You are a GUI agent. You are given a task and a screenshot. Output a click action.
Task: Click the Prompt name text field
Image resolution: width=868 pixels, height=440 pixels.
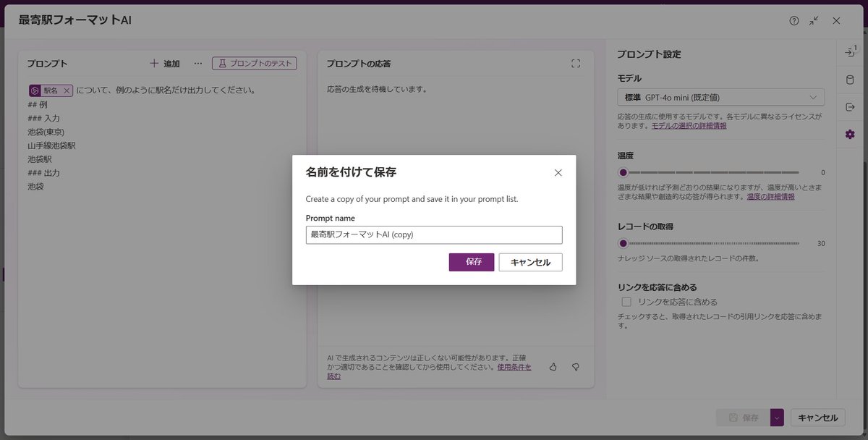(x=434, y=234)
